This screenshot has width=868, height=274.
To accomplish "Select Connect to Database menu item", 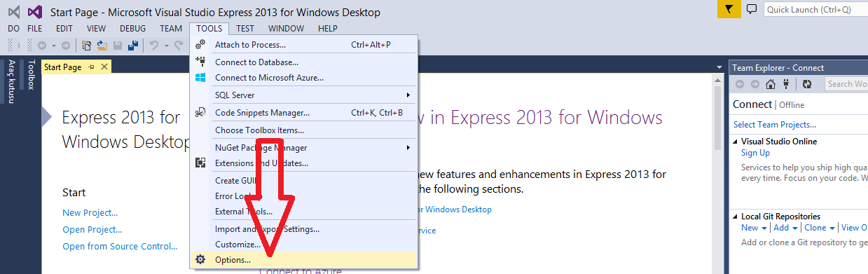I will (305, 62).
